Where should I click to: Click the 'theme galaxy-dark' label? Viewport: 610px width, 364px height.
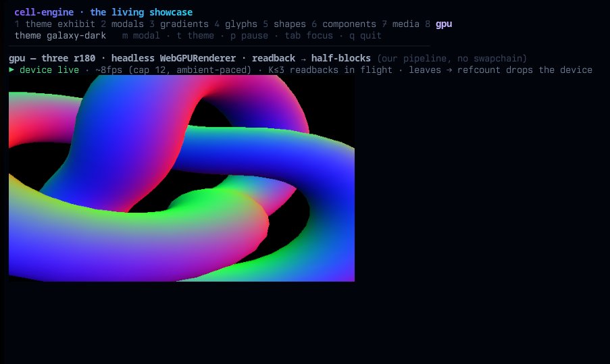[x=60, y=36]
